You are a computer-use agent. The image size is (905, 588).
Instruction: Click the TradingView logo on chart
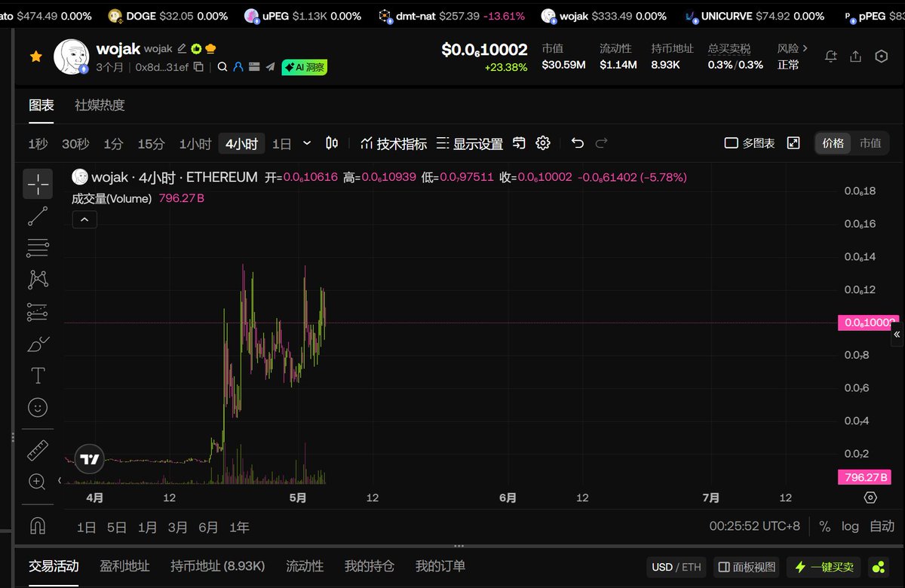click(90, 459)
